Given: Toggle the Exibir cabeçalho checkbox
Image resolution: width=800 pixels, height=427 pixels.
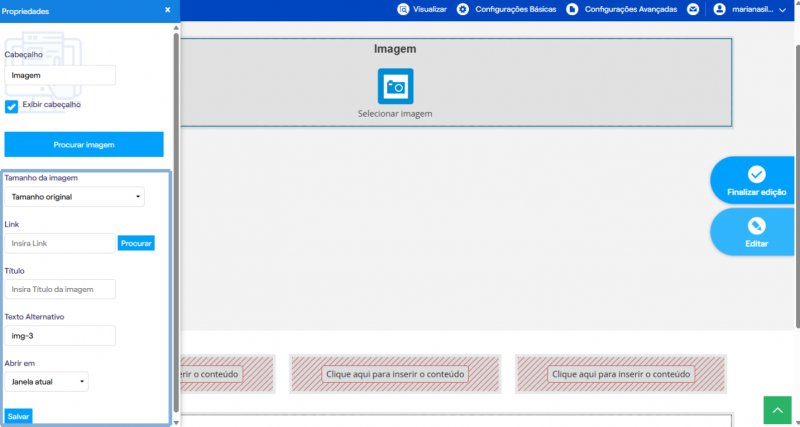Looking at the screenshot, I should pos(11,107).
